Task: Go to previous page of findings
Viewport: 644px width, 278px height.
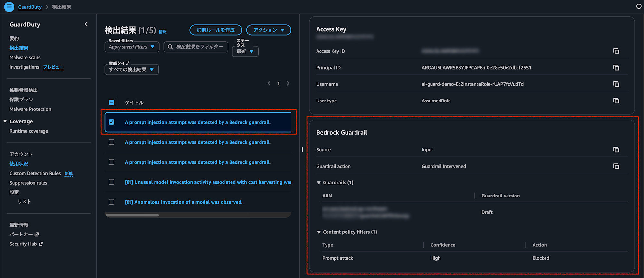Action: 269,83
